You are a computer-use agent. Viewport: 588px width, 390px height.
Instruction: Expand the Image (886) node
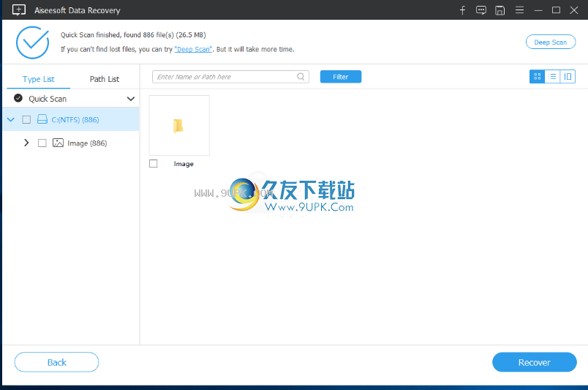pyautogui.click(x=26, y=143)
